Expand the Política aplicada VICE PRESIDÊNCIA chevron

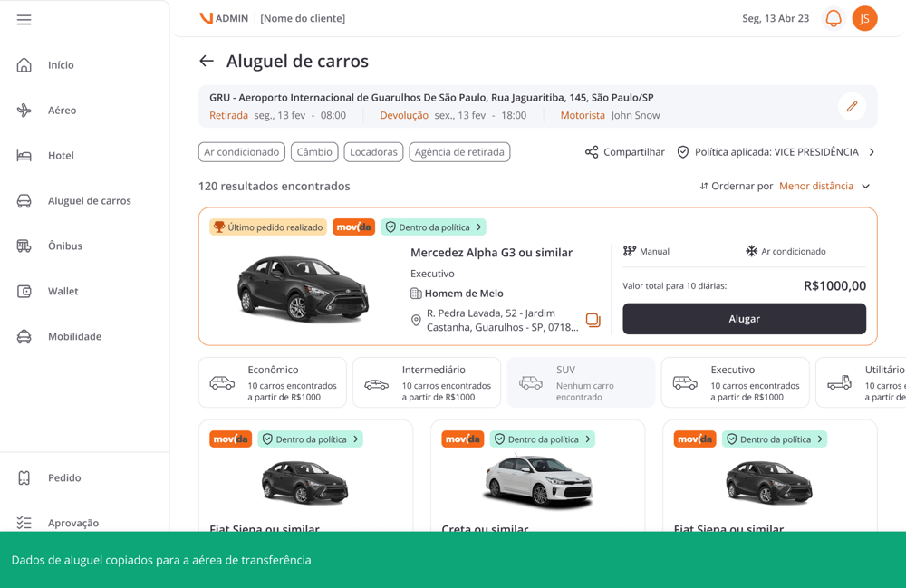(872, 152)
